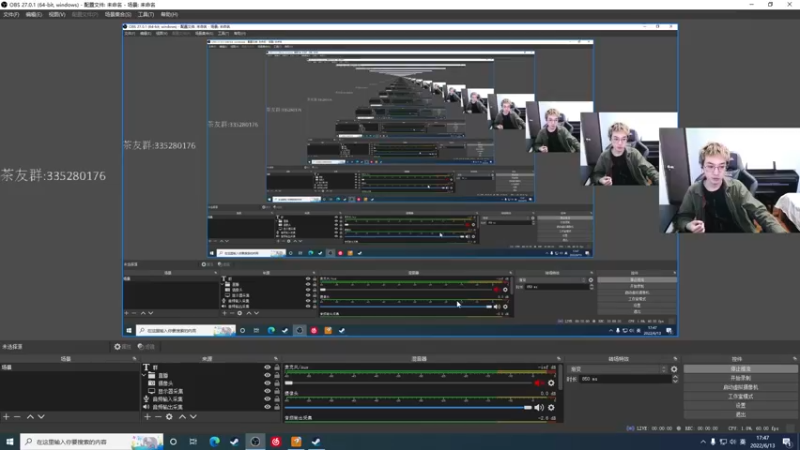Viewport: 800px width, 450px height.
Task: Pop out the Controls dock icon
Action: 795,359
